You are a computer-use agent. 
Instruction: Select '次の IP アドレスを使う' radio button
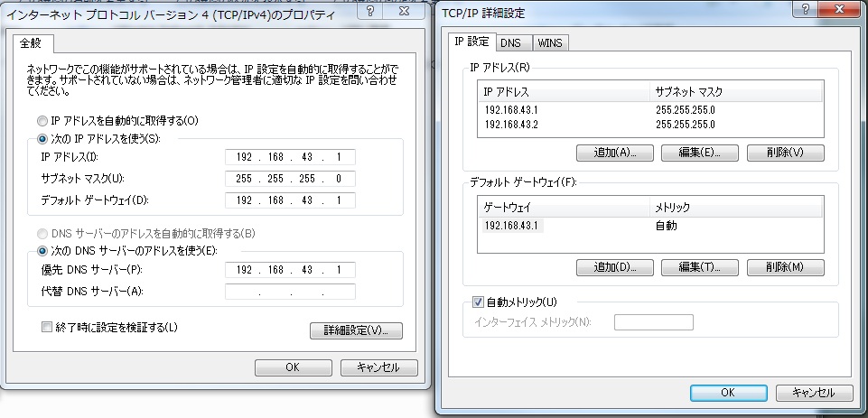tap(42, 139)
